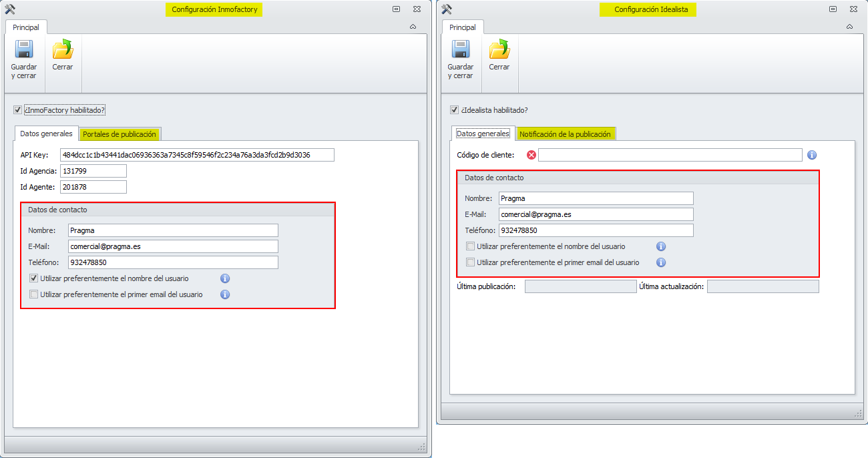This screenshot has width=868, height=458.
Task: Switch to Notificación de la publicación tab
Action: 565,134
